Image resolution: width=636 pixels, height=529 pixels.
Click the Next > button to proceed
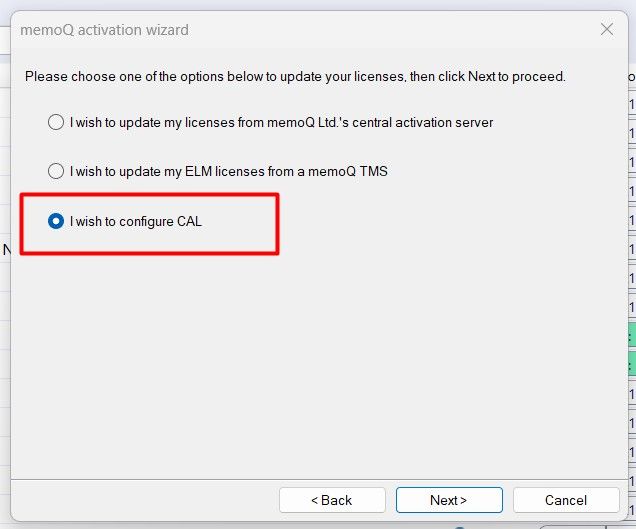pyautogui.click(x=449, y=500)
